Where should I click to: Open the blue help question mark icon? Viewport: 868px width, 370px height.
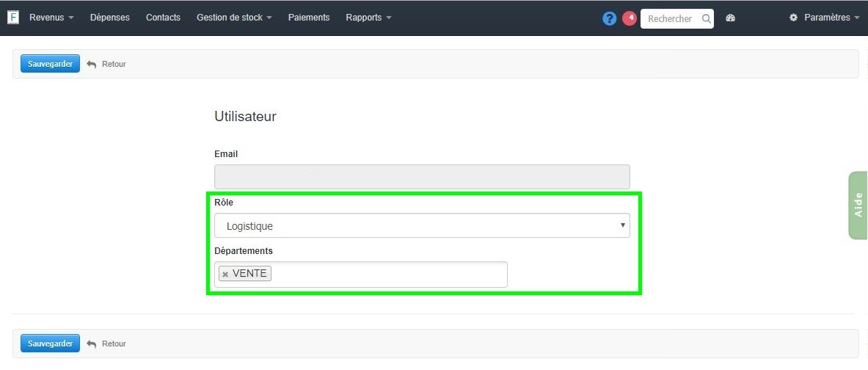click(609, 18)
